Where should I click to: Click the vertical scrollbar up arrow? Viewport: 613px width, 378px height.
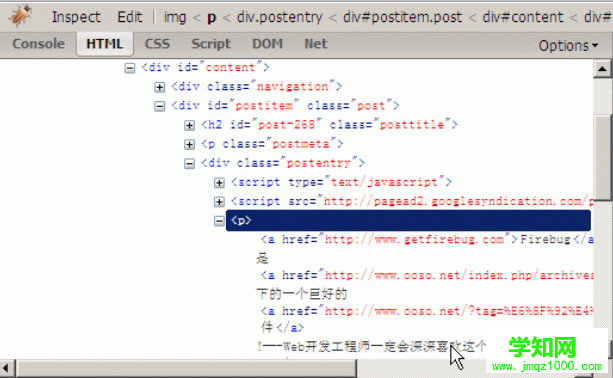click(602, 69)
